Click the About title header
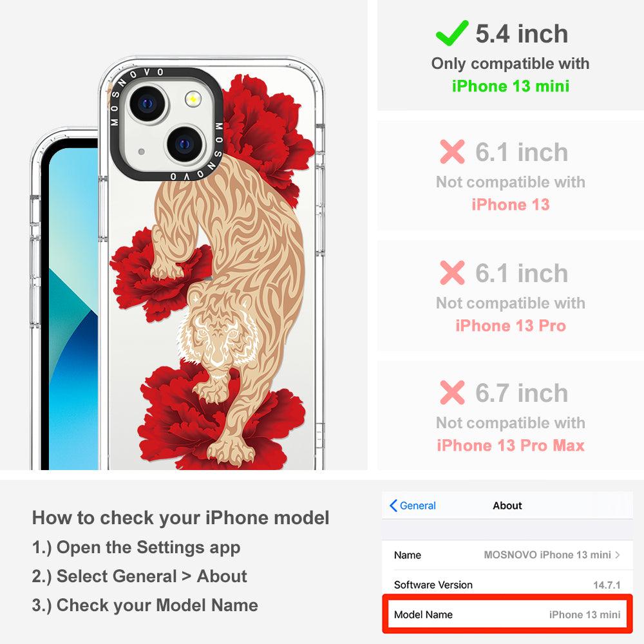 coord(507,506)
